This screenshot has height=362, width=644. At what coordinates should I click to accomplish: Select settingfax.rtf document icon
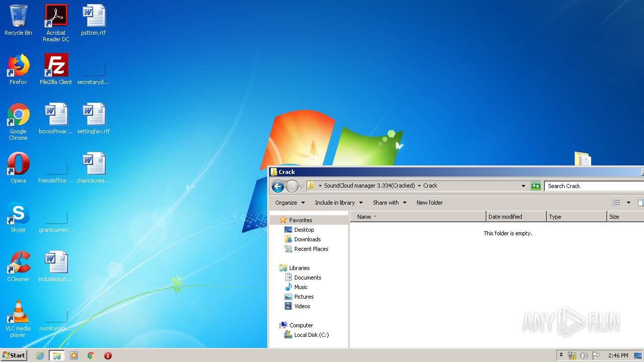point(94,119)
